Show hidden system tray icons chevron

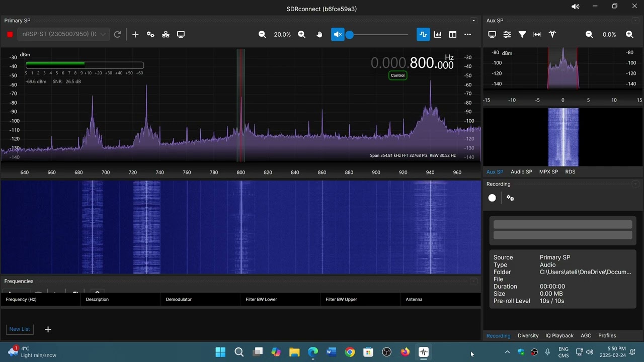507,352
